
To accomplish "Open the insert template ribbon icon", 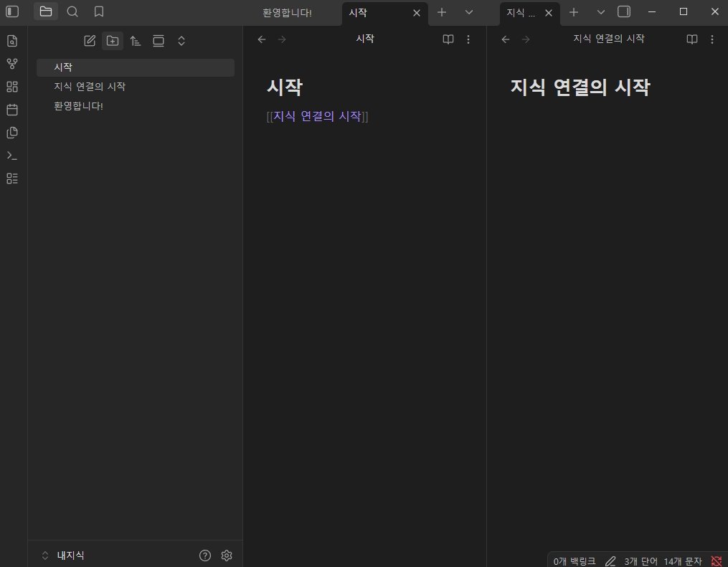I will tap(12, 133).
